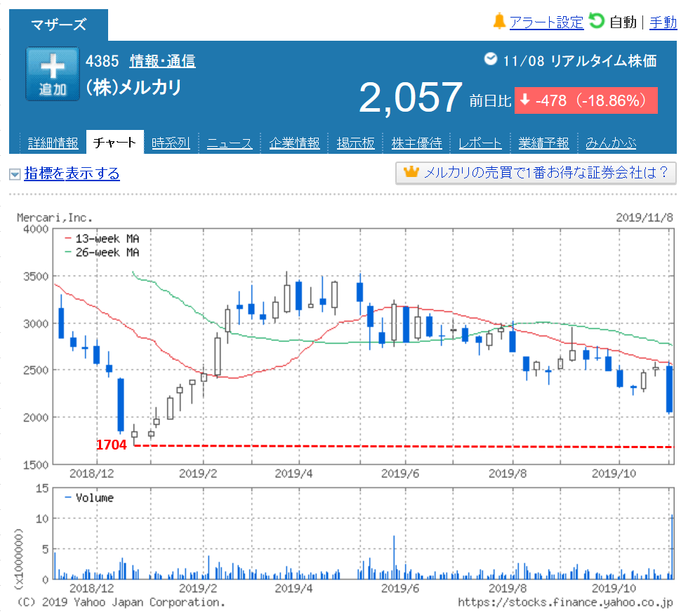
Task: Switch to 手動 refresh mode
Action: click(x=663, y=22)
